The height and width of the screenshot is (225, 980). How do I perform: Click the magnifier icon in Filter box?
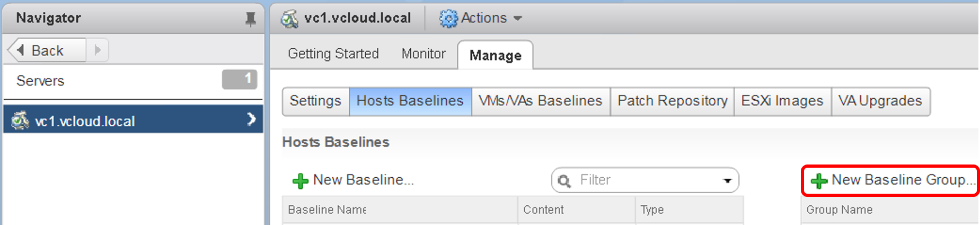(564, 181)
